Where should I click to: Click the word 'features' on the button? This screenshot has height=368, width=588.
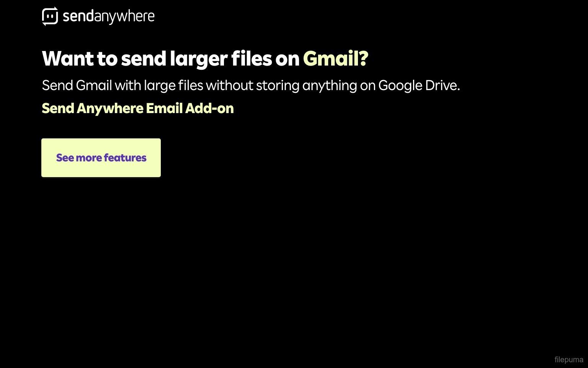click(125, 158)
